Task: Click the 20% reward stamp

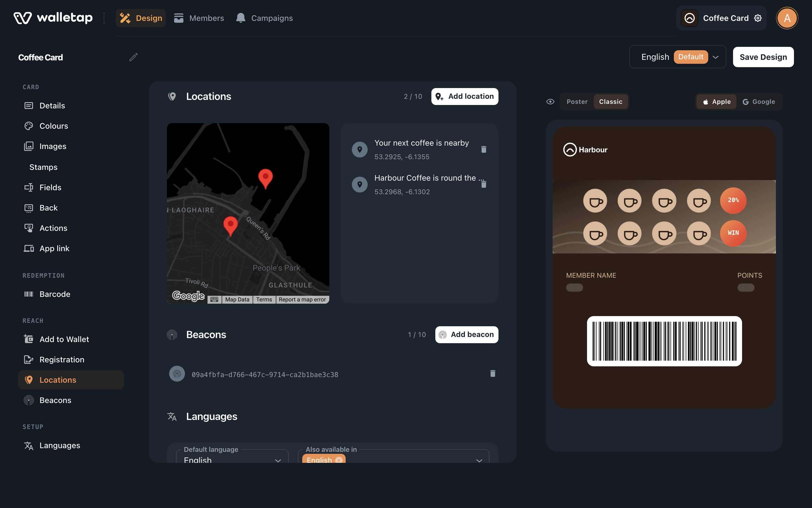Action: click(x=733, y=200)
